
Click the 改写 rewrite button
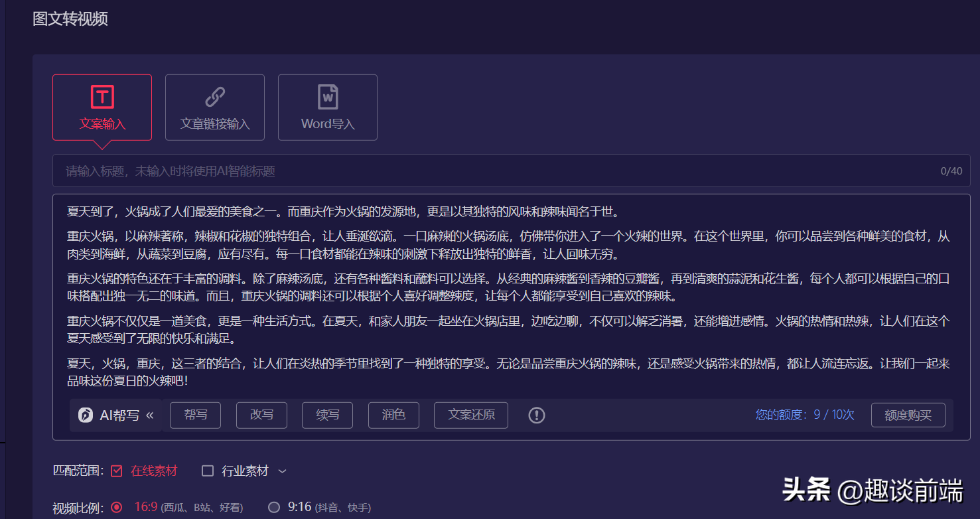(x=261, y=415)
